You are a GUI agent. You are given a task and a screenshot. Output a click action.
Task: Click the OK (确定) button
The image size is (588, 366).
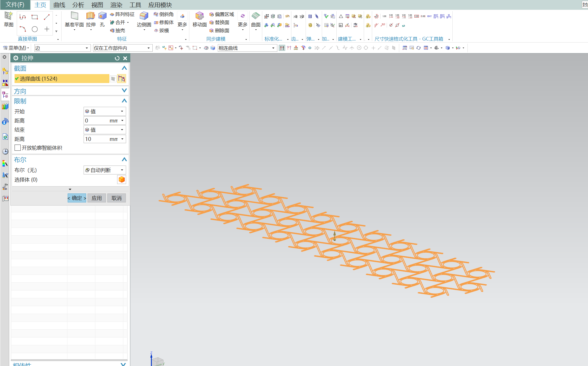point(77,198)
